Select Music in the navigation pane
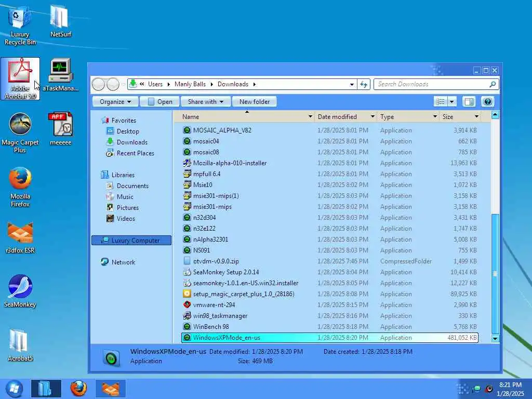The height and width of the screenshot is (399, 532). tap(125, 196)
